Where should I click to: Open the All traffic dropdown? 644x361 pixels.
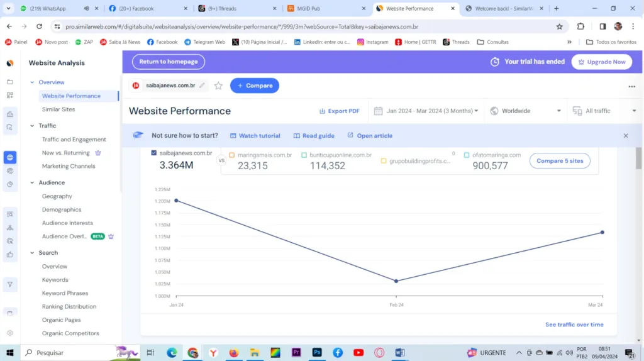[x=604, y=111]
